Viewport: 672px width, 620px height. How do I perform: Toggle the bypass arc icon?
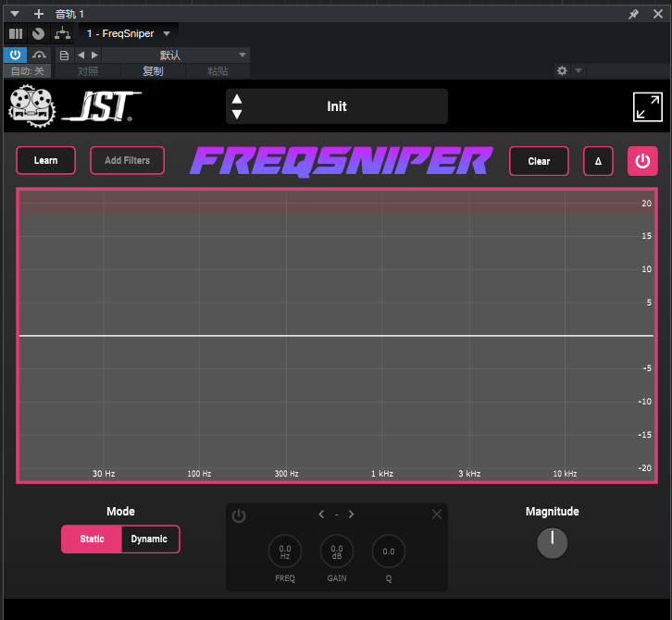39,55
